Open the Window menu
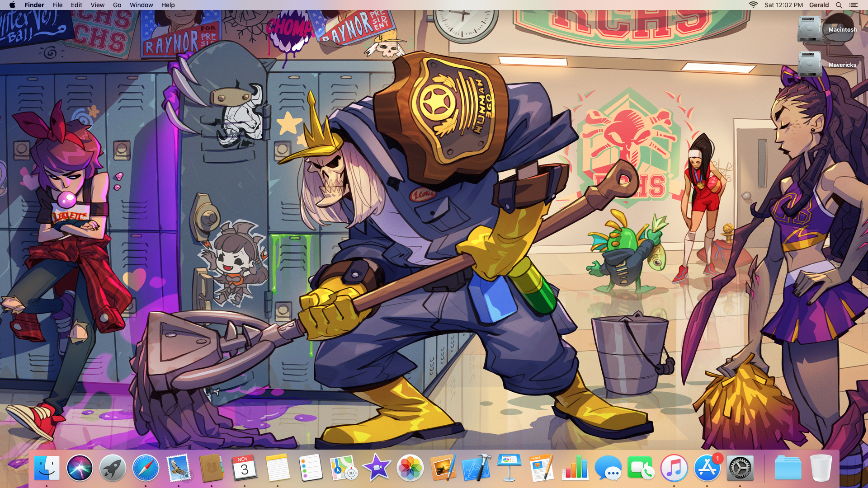 [x=141, y=5]
